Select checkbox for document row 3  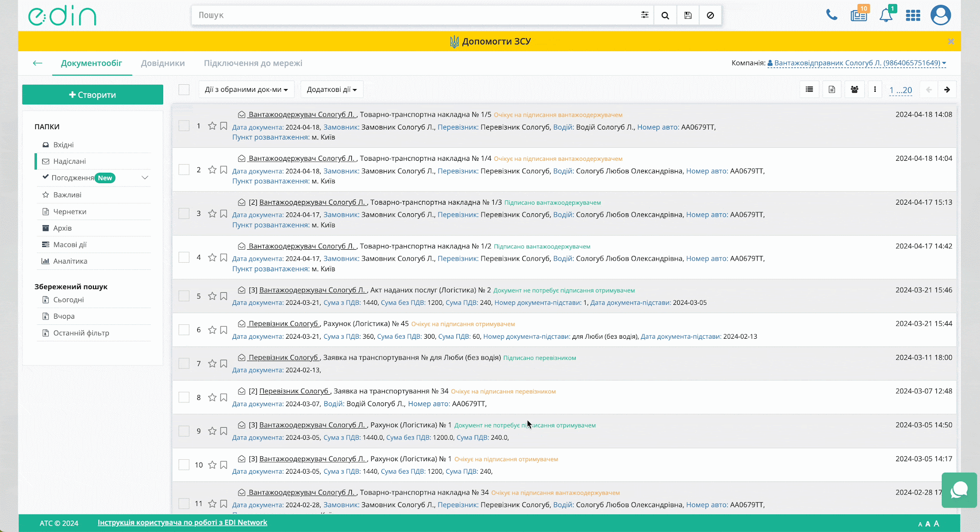pos(184,213)
